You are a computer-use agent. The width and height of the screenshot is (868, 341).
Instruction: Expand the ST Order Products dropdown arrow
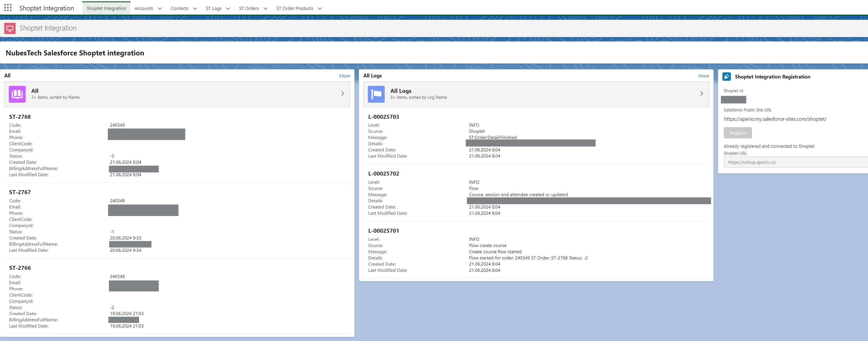[320, 8]
